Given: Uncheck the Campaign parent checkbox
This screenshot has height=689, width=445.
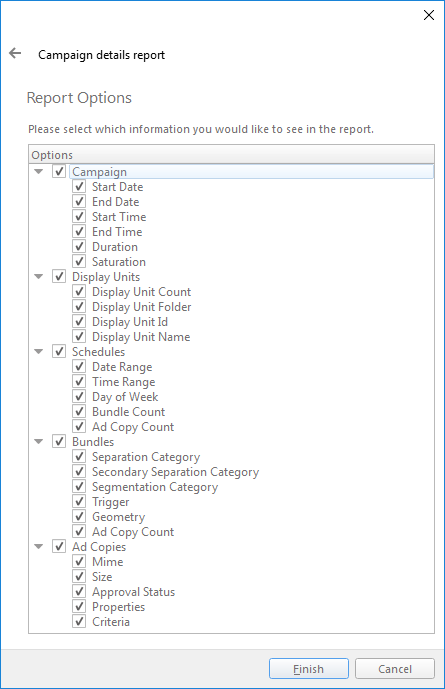Looking at the screenshot, I should tap(59, 171).
